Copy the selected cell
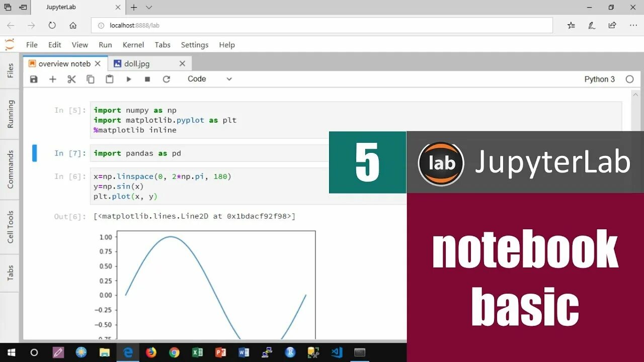 click(91, 79)
